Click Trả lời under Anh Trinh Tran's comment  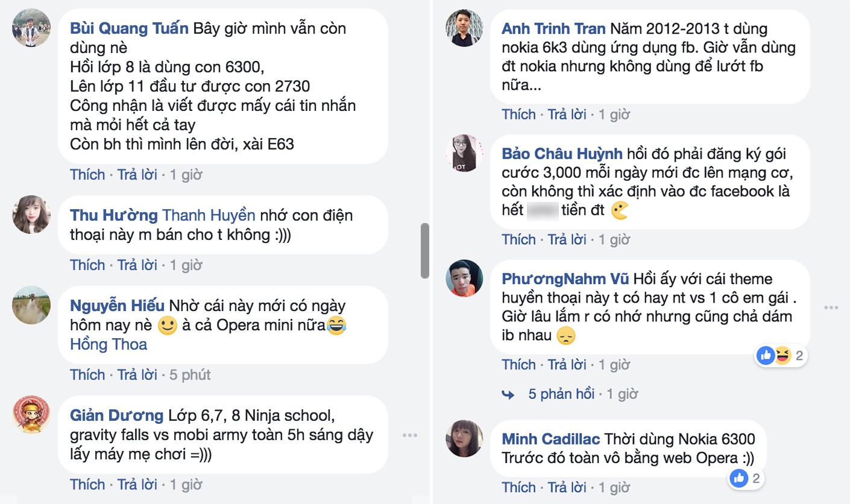coord(567,114)
